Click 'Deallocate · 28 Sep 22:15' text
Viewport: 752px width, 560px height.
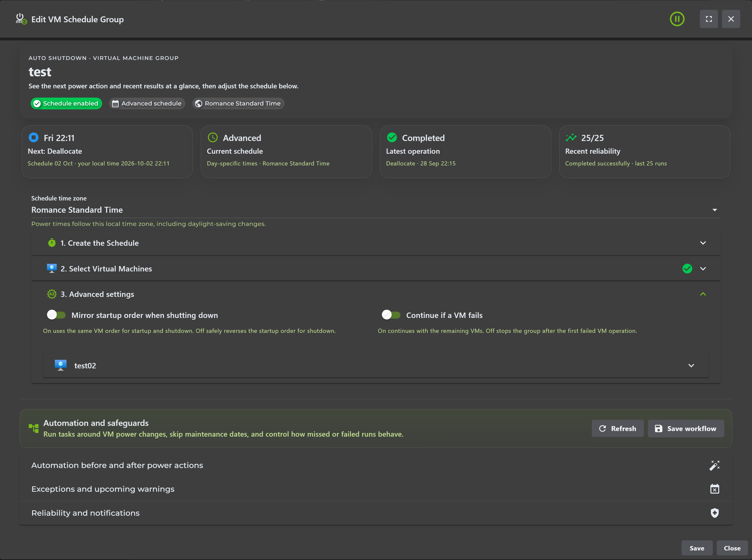pos(421,163)
